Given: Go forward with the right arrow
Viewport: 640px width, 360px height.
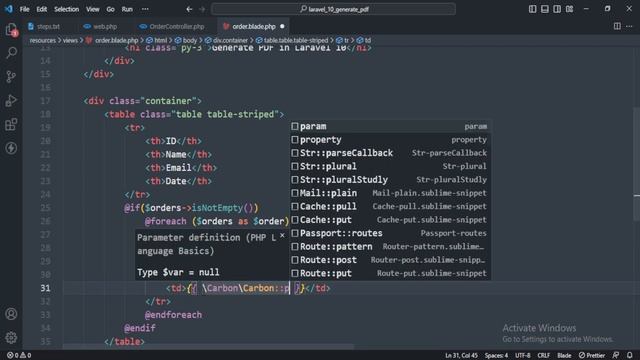Looking at the screenshot, I should pyautogui.click(x=202, y=9).
